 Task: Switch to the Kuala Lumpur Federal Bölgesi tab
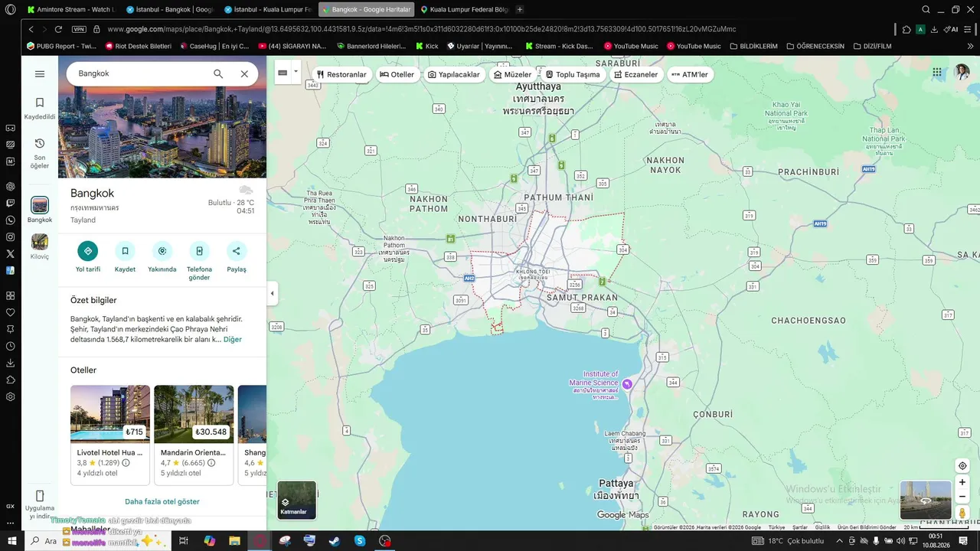[464, 9]
